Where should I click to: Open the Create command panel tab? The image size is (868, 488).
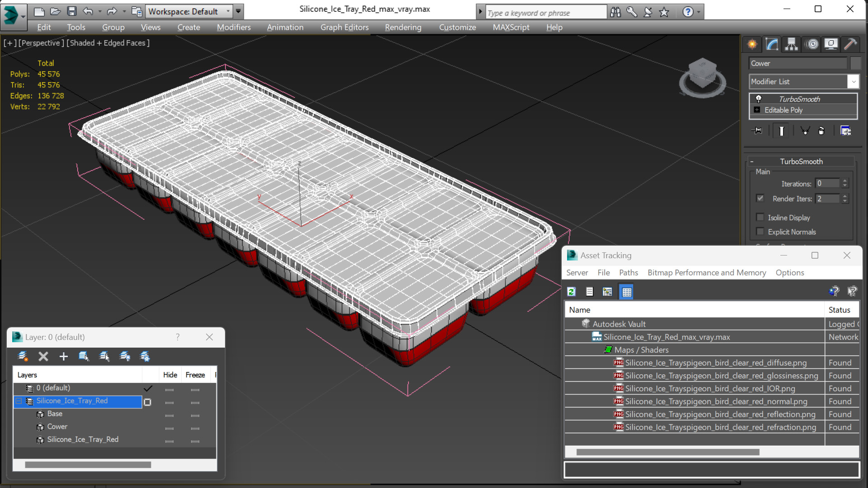(x=752, y=44)
